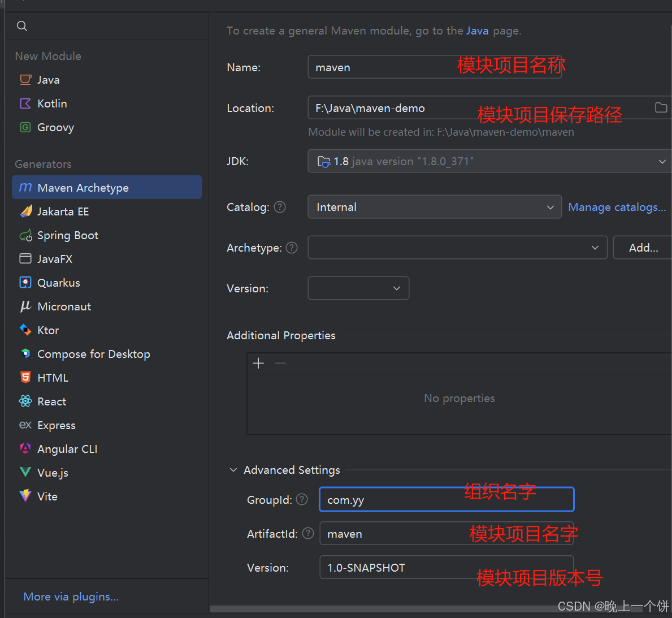The width and height of the screenshot is (672, 618).
Task: Click the search magnifier icon
Action: point(22,26)
